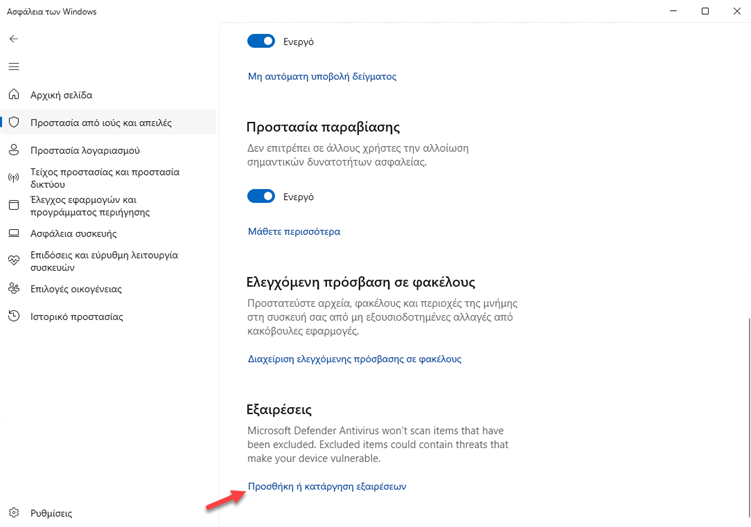The image size is (751, 527).
Task: Click the vertical scrollbar thumb
Action: pyautogui.click(x=747, y=420)
